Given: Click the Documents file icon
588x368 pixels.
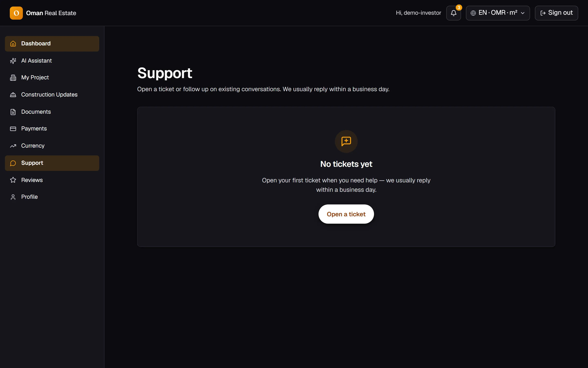Looking at the screenshot, I should pos(13,112).
